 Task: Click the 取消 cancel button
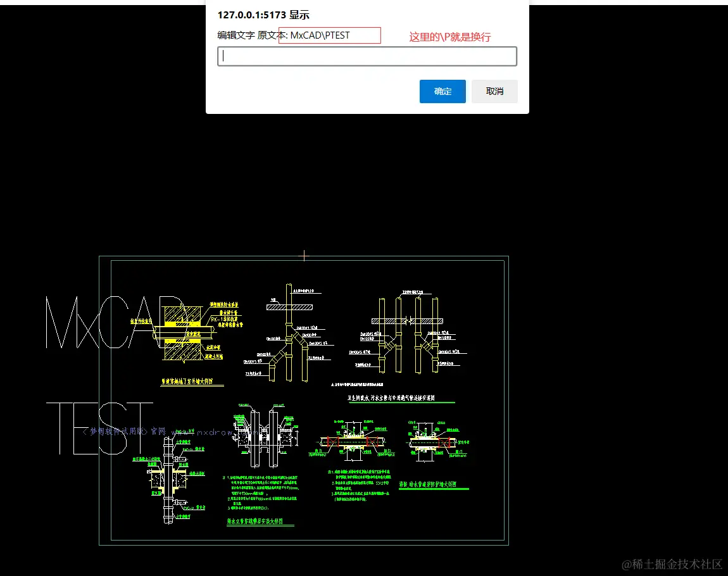coord(494,91)
